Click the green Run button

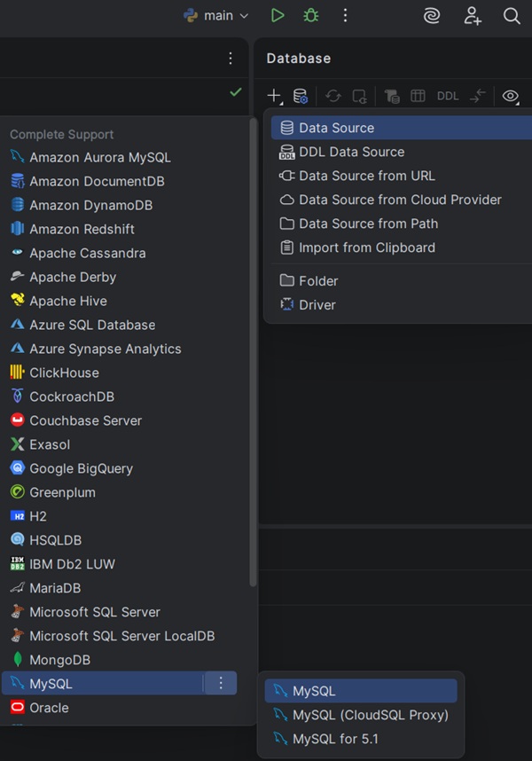pos(278,15)
